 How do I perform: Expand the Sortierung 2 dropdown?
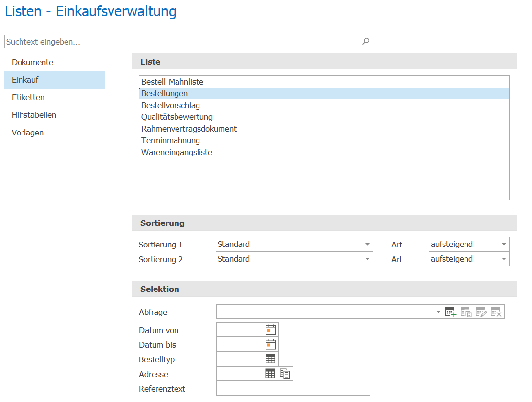pos(367,259)
